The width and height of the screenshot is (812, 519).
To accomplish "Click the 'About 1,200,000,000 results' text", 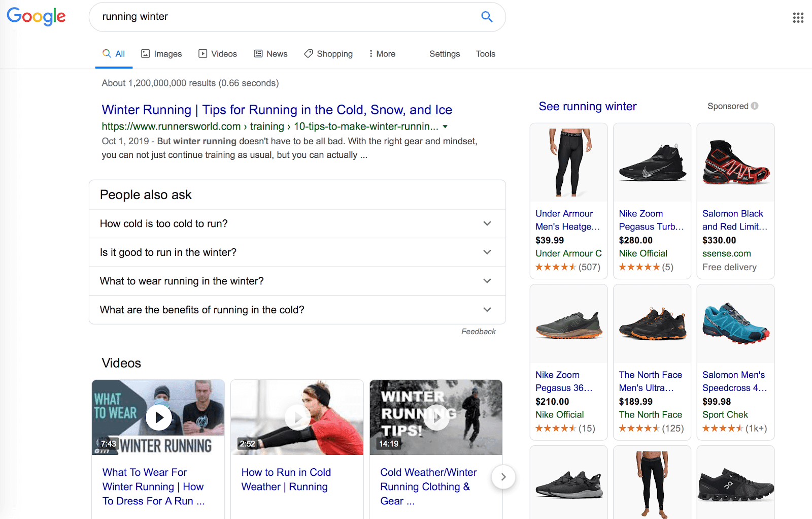I will pos(190,83).
